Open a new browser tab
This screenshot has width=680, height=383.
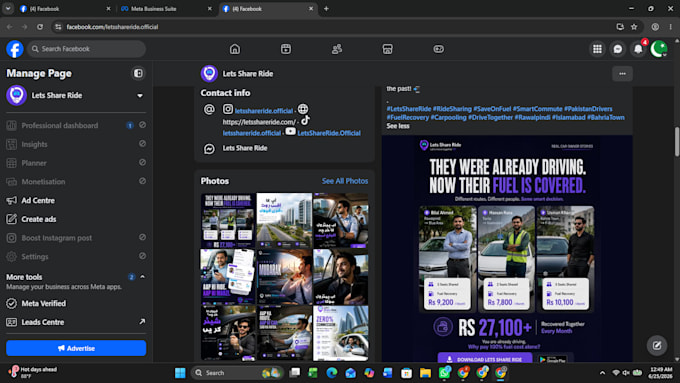coord(326,9)
